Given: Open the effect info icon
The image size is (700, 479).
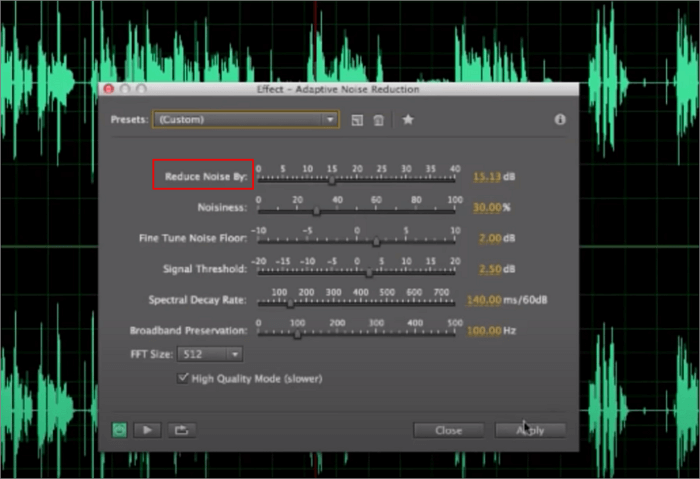Looking at the screenshot, I should click(x=560, y=119).
